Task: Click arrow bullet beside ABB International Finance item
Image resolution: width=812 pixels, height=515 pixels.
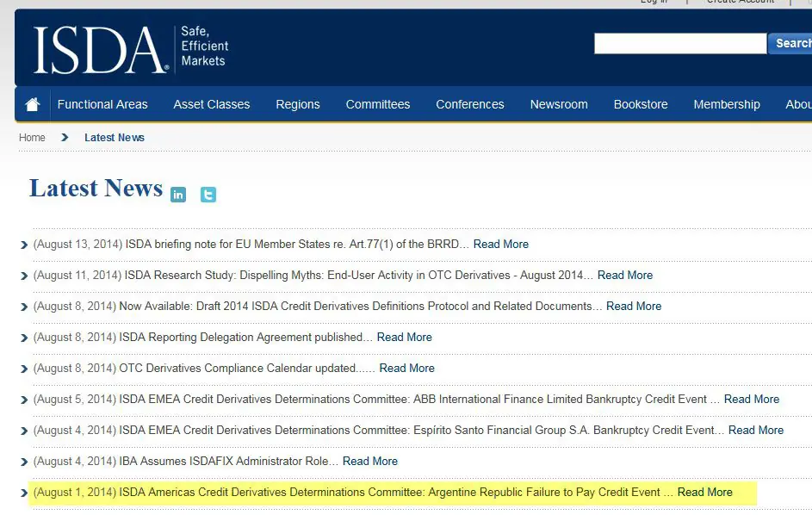Action: point(24,400)
